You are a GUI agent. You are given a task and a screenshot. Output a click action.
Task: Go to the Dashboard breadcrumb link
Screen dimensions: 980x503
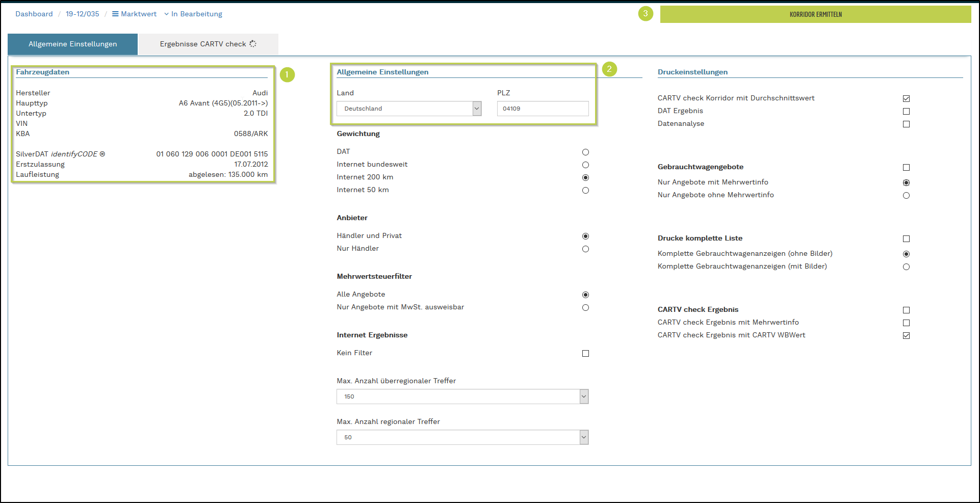click(x=34, y=14)
